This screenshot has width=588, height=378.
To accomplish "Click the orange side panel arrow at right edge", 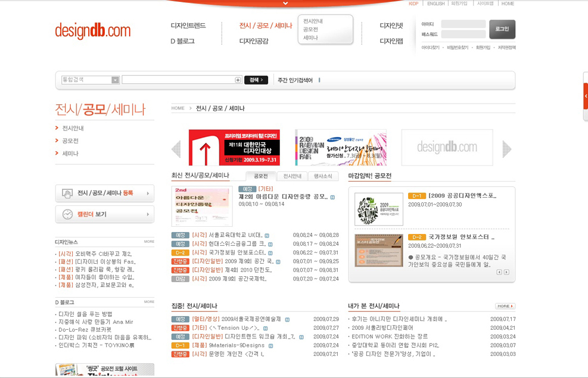I will 586,96.
